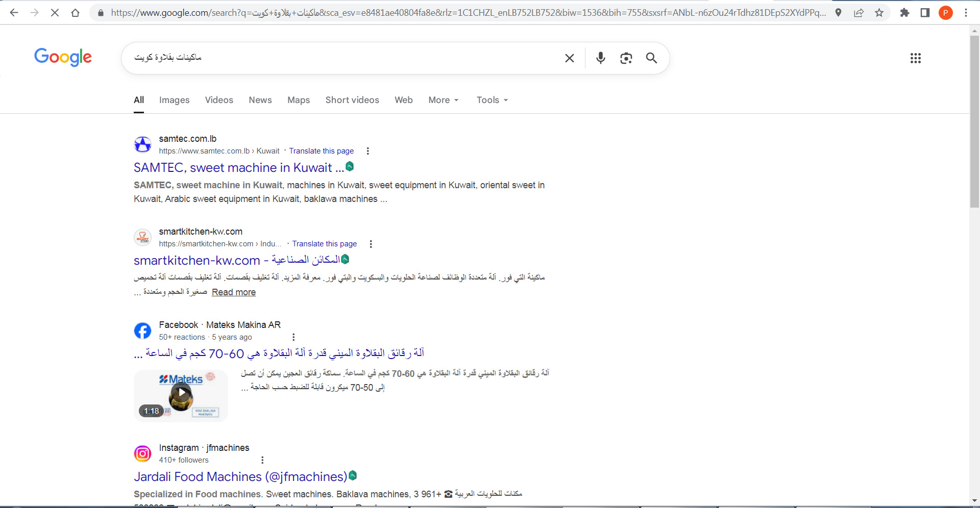The image size is (980, 508).
Task: Click the smartkitchen-kw.com site favicon
Action: [142, 237]
